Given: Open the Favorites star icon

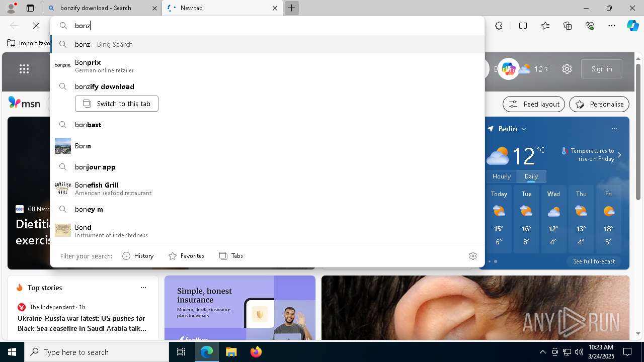Looking at the screenshot, I should click(x=545, y=26).
